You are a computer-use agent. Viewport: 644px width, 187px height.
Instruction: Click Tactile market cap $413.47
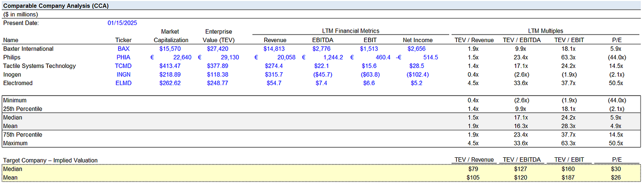(x=170, y=66)
